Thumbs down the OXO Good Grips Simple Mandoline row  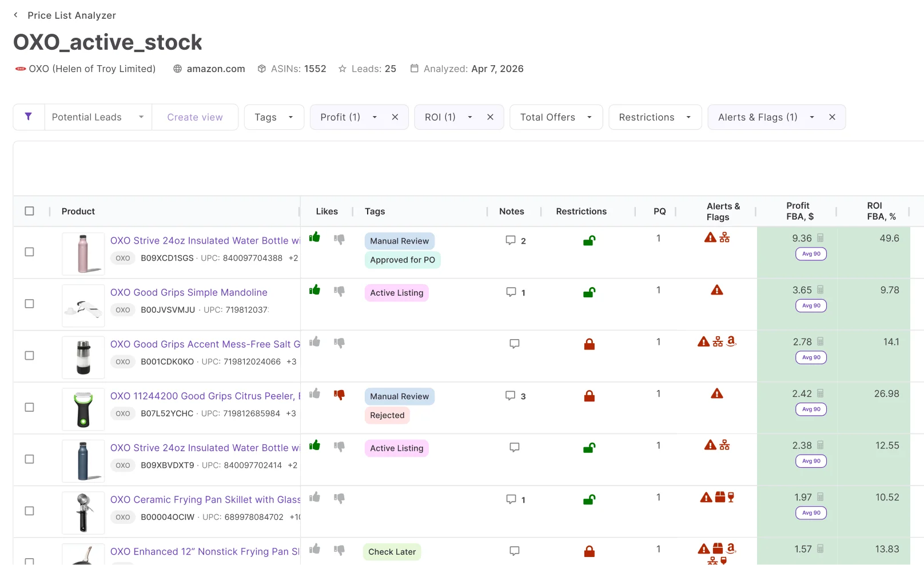339,291
